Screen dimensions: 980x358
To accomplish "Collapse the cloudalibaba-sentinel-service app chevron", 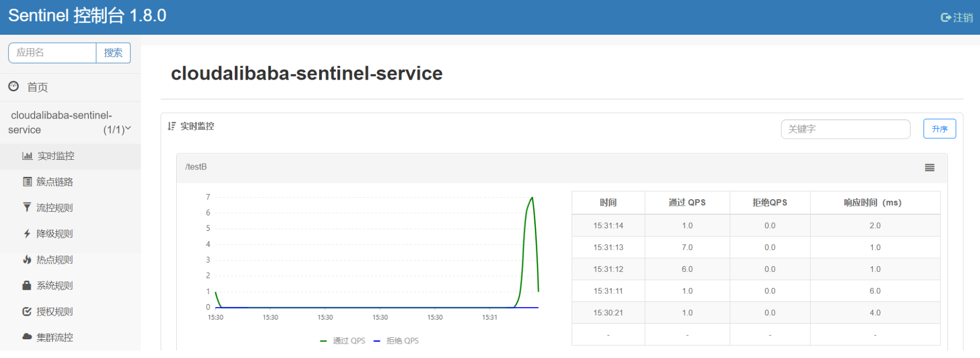I will pyautogui.click(x=128, y=129).
